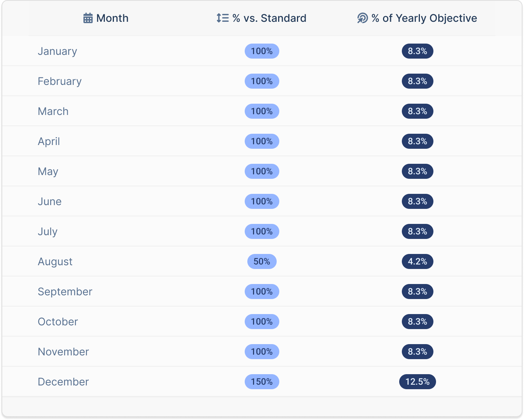
Task: Select the February row label
Action: pyautogui.click(x=59, y=81)
